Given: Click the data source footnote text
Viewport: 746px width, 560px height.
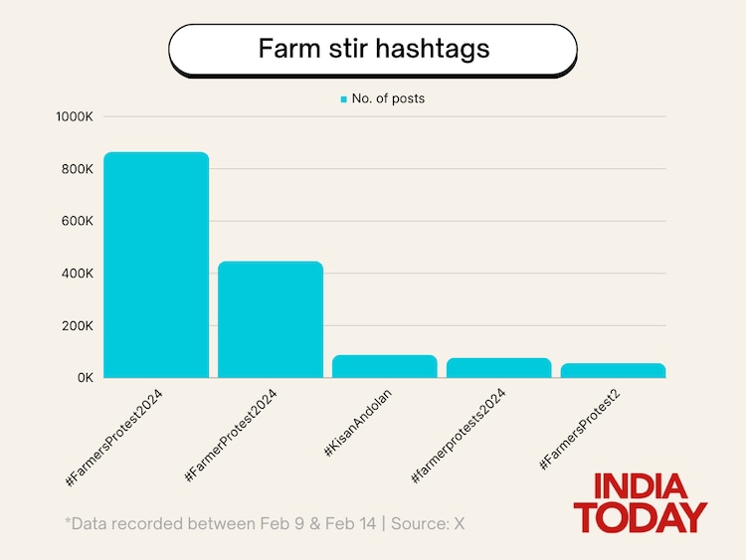Looking at the screenshot, I should point(264,523).
